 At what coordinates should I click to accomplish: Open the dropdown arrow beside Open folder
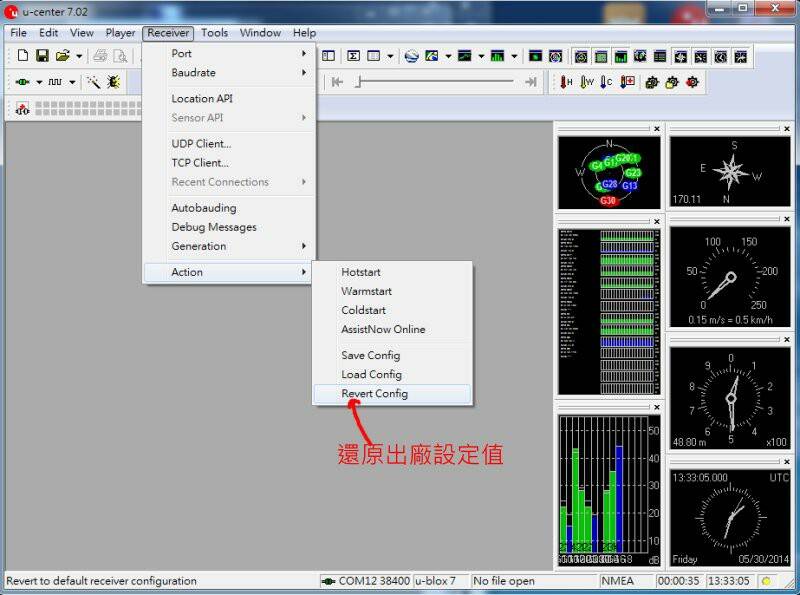(x=79, y=56)
